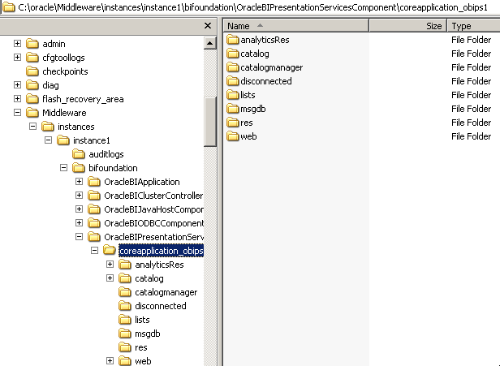The height and width of the screenshot is (366, 500).
Task: Expand the admin tree node
Action: [17, 43]
